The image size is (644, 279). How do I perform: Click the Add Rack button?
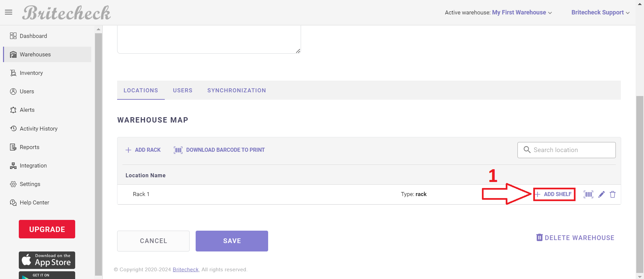[x=143, y=150]
